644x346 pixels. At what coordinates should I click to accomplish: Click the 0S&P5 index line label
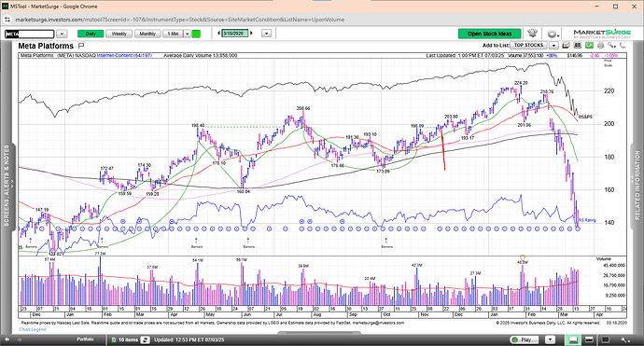click(585, 117)
